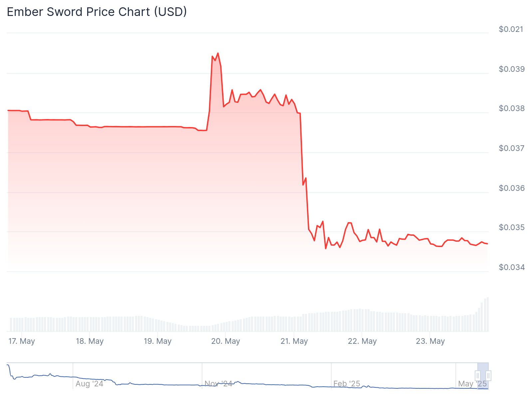This screenshot has height=399, width=532.
Task: Click the left navigator range handle
Action: click(478, 376)
